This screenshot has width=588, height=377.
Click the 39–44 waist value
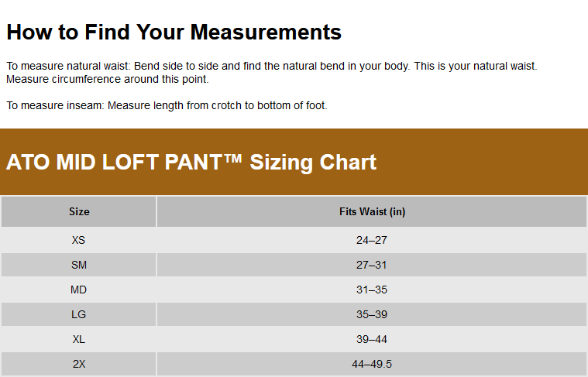372,339
